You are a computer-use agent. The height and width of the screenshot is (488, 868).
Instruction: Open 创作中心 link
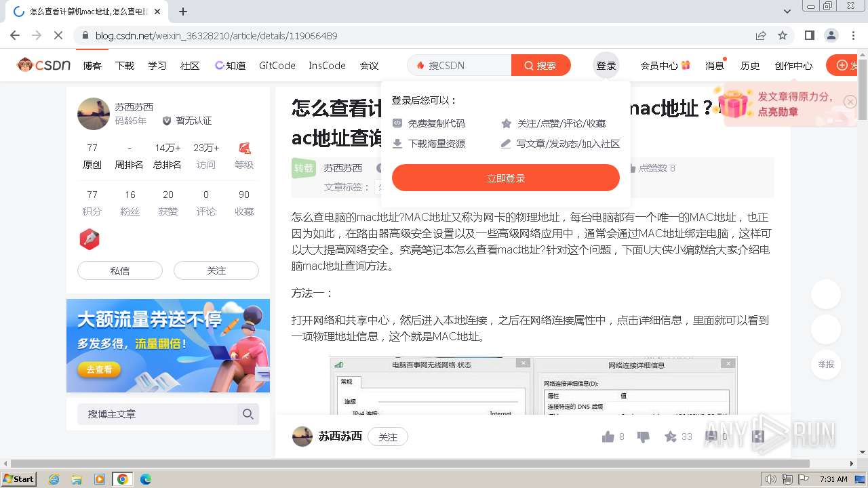(x=793, y=66)
